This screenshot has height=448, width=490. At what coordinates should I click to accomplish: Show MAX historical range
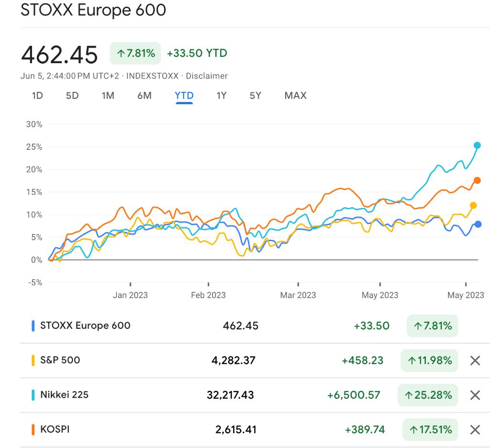[x=295, y=96]
